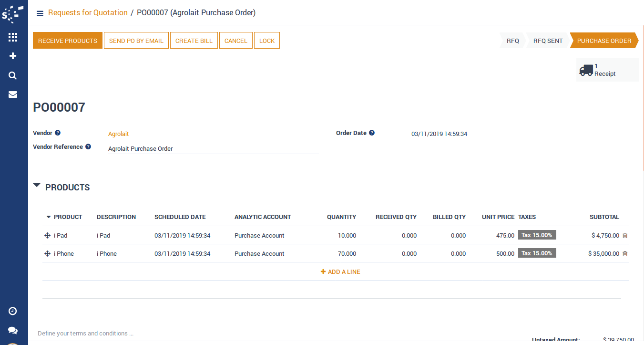Delete the iPad order line with trash icon

pyautogui.click(x=625, y=235)
